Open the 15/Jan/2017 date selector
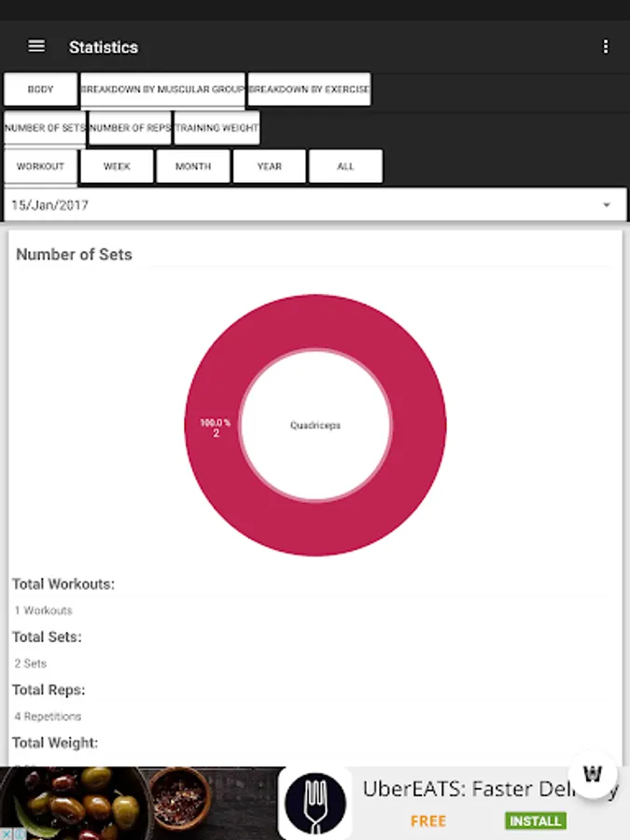Screen dimensions: 630x840 [280, 205]
